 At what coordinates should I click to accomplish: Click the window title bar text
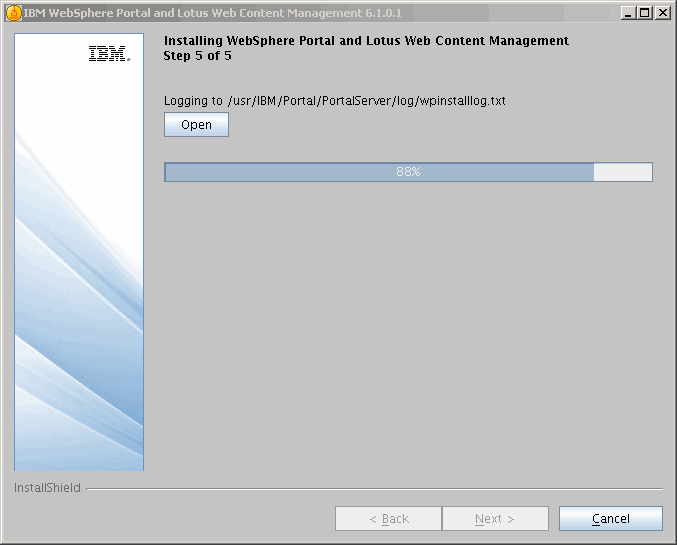(x=212, y=13)
